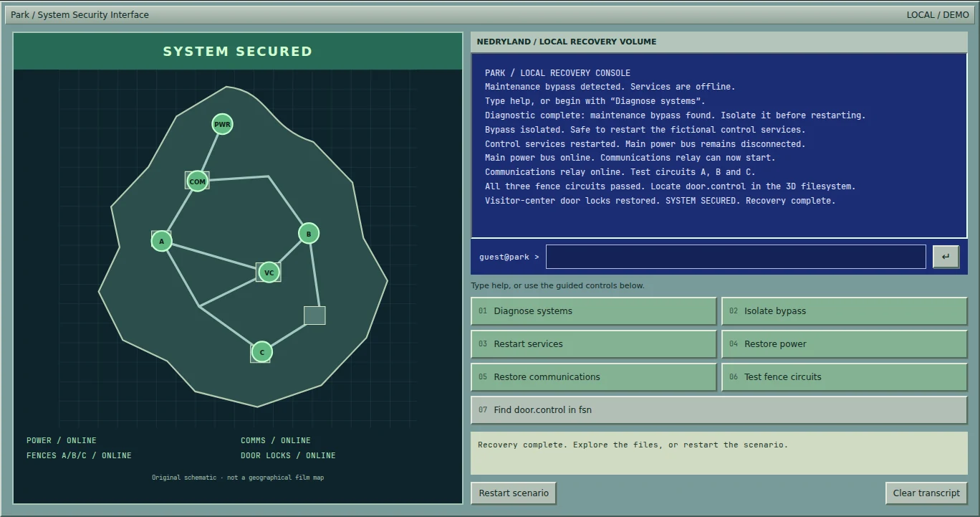Select the VC visitor-center node

point(269,272)
